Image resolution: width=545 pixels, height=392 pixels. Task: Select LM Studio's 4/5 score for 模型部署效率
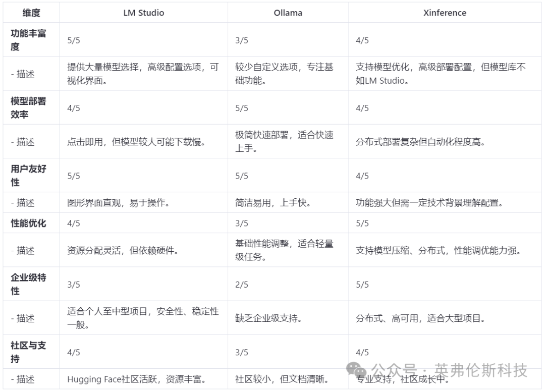click(x=74, y=108)
